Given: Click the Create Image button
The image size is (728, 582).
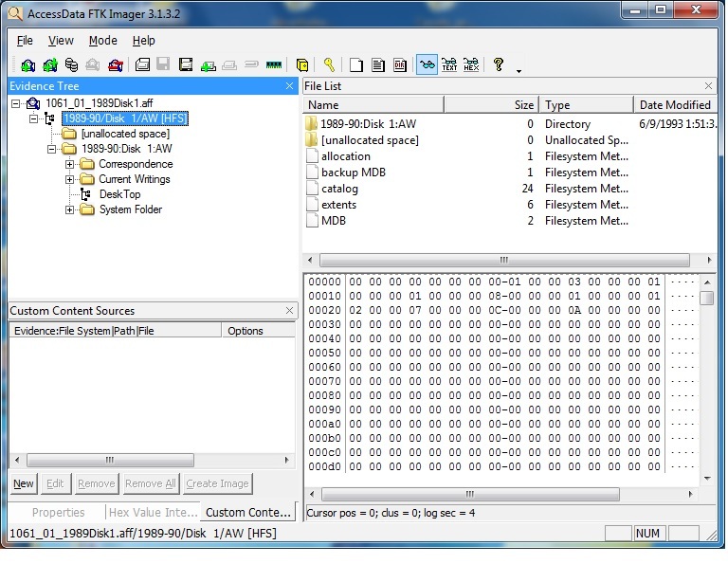Looking at the screenshot, I should click(x=218, y=483).
